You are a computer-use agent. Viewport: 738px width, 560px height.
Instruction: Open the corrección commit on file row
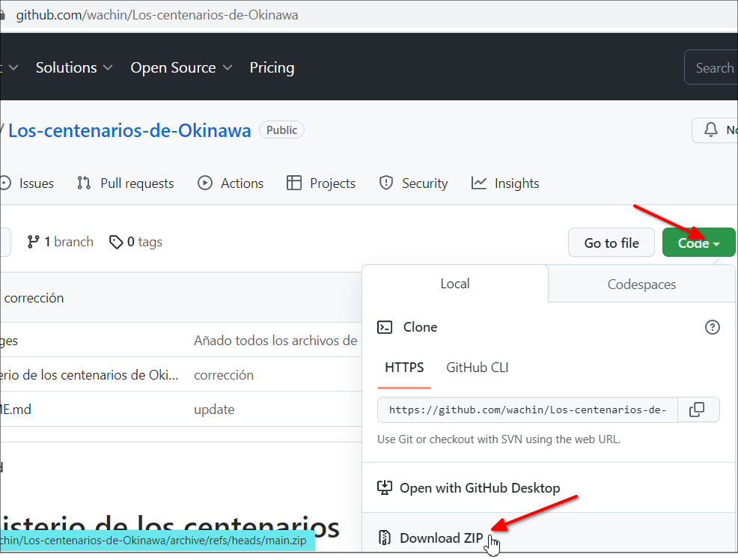224,375
